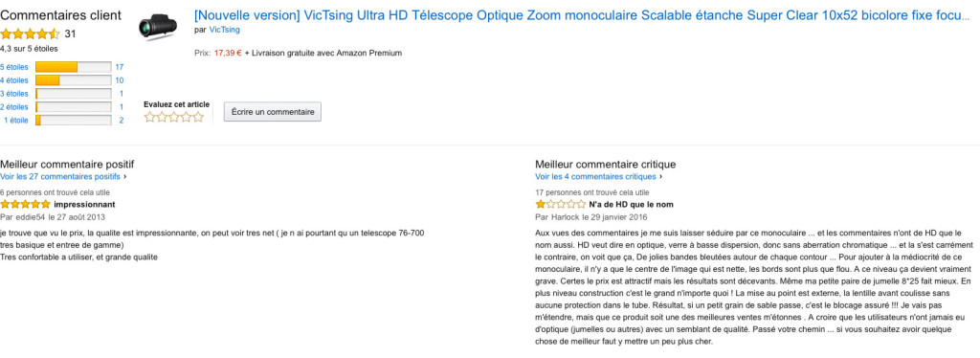Open Voir les 27 commentaires positifs
980x358 pixels.
click(60, 177)
